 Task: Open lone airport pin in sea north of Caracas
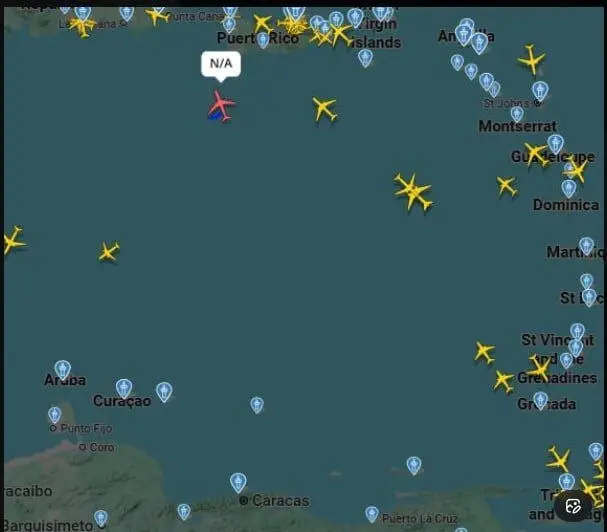pyautogui.click(x=257, y=405)
